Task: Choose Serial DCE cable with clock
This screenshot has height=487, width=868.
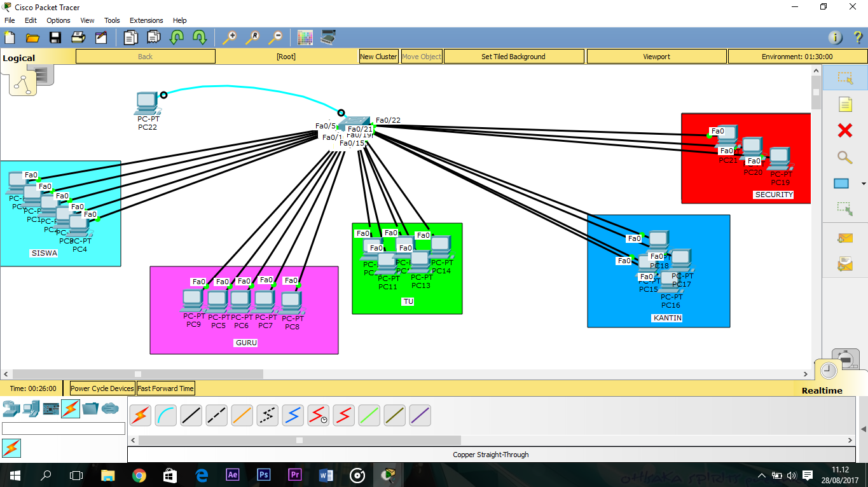Action: point(319,416)
